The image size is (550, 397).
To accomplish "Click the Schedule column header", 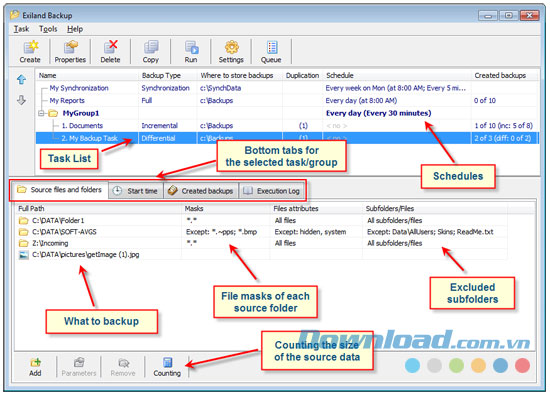I will tap(397, 75).
